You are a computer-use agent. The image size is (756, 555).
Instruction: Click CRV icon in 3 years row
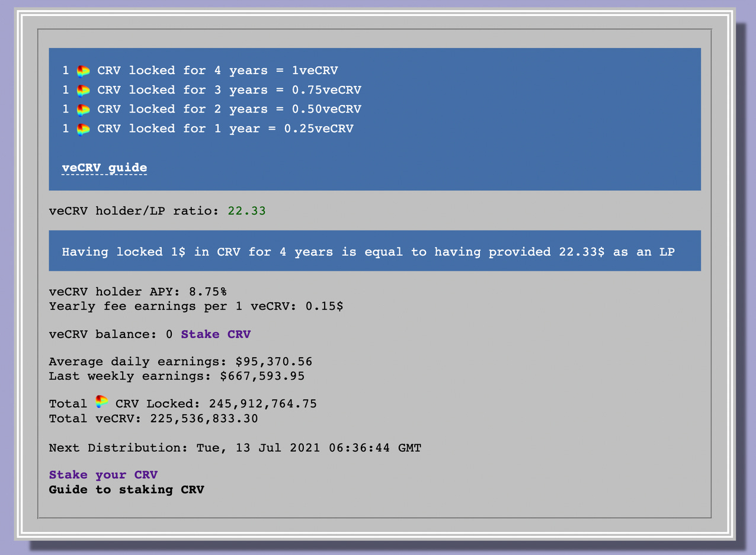tap(84, 90)
